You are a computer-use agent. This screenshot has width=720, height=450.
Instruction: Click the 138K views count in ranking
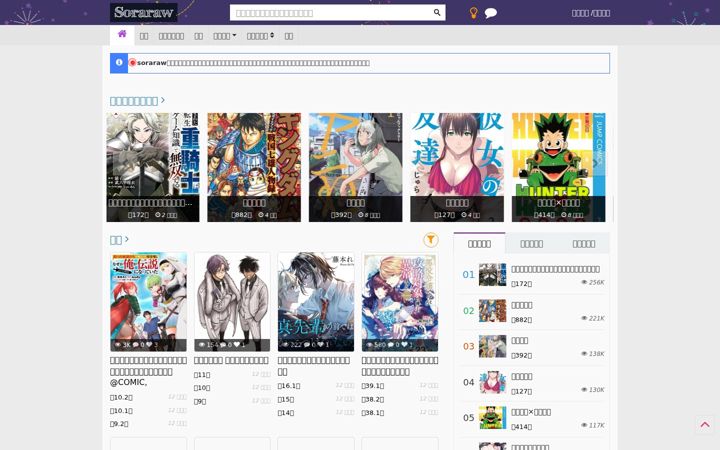pyautogui.click(x=593, y=354)
